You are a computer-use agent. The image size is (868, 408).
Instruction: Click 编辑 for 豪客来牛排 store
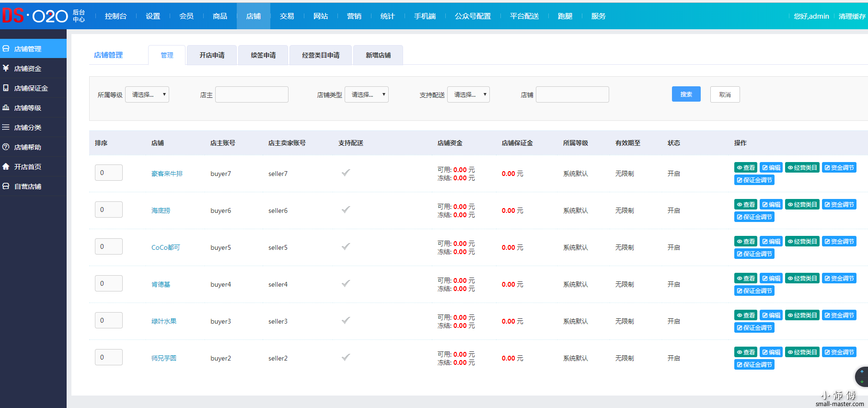771,168
